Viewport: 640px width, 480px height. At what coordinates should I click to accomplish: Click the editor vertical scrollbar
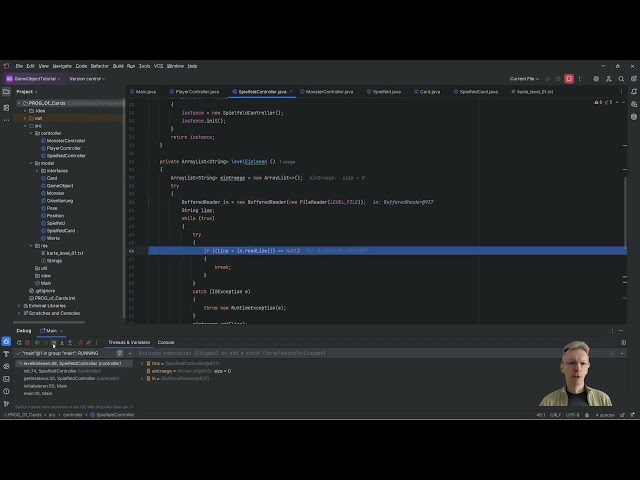pos(627,200)
